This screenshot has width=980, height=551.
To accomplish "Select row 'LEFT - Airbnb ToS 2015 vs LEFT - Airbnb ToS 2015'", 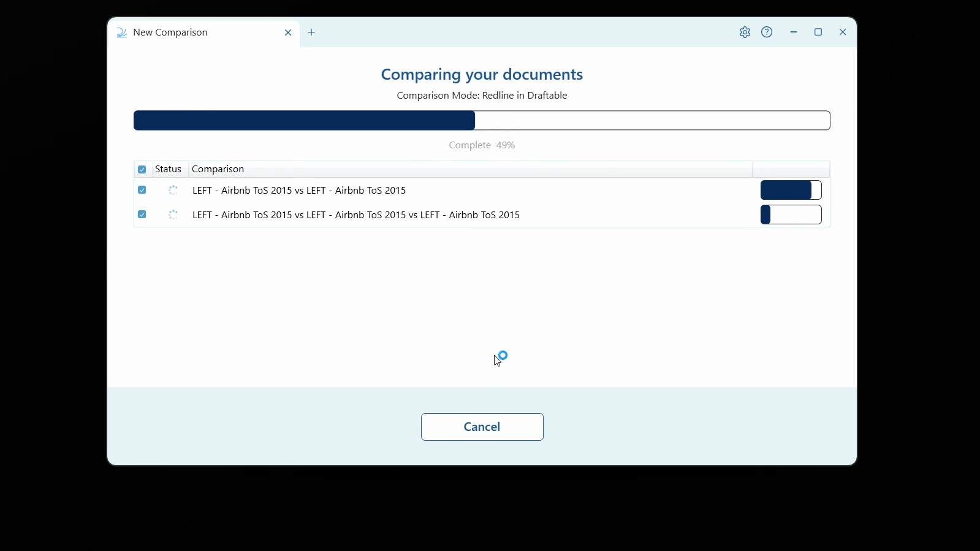I will 482,190.
